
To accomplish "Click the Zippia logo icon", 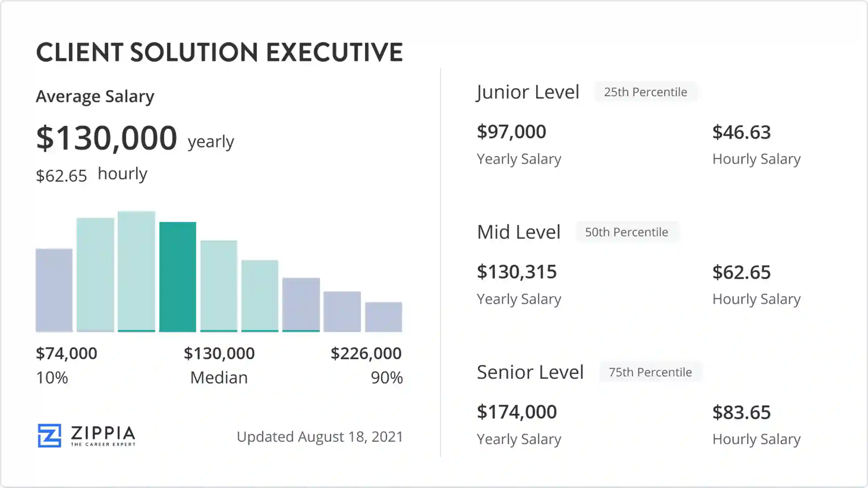I will tap(50, 435).
